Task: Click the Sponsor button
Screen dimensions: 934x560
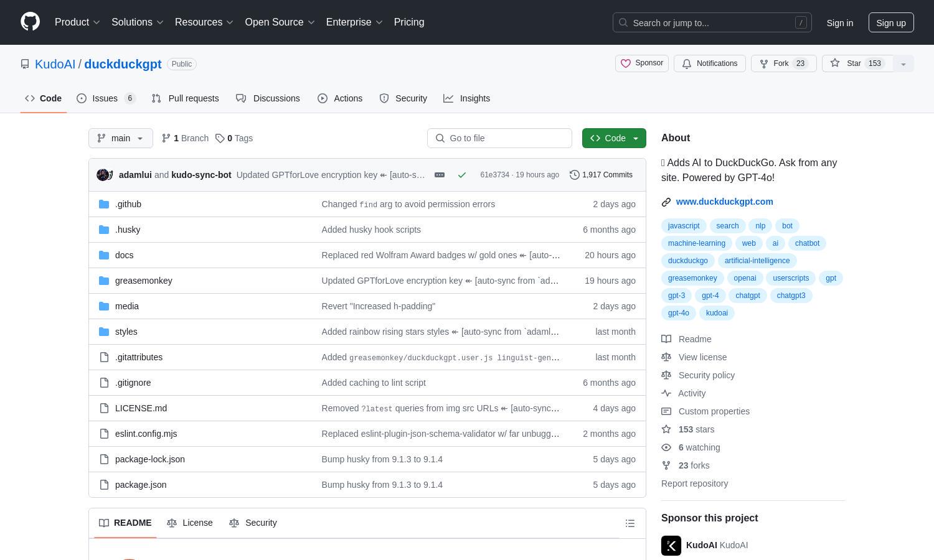Action: click(642, 63)
